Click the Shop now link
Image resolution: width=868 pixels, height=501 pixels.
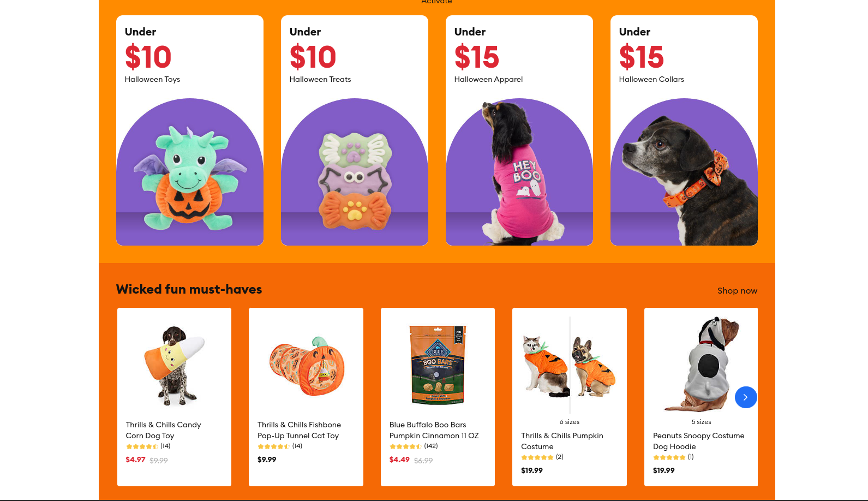coord(737,291)
